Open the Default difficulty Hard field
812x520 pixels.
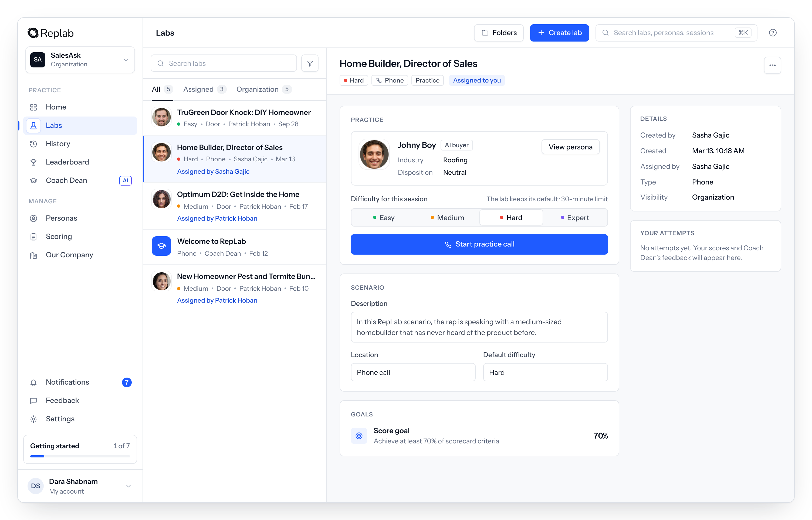pos(545,372)
